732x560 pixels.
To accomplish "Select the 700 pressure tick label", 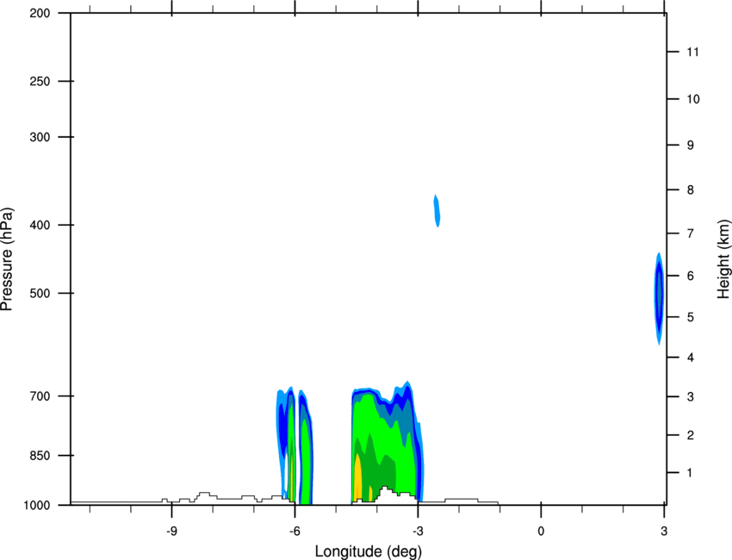I will 40,396.
